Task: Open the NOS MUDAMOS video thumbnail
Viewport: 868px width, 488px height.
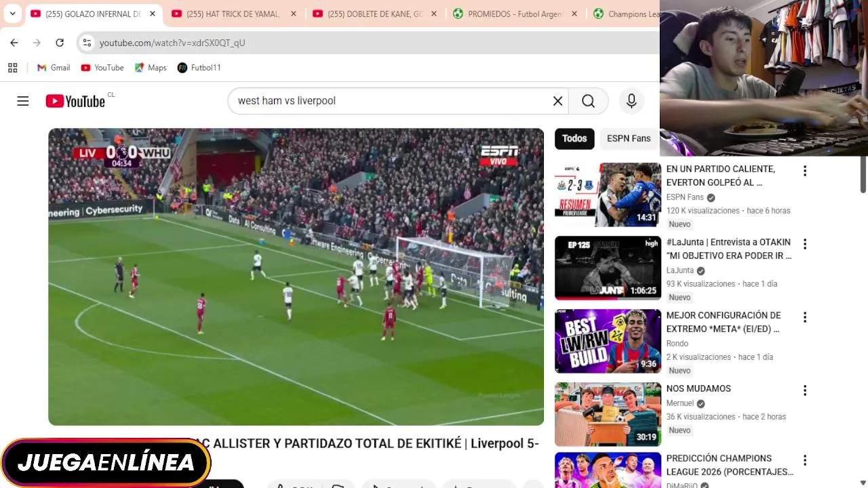Action: pos(608,414)
